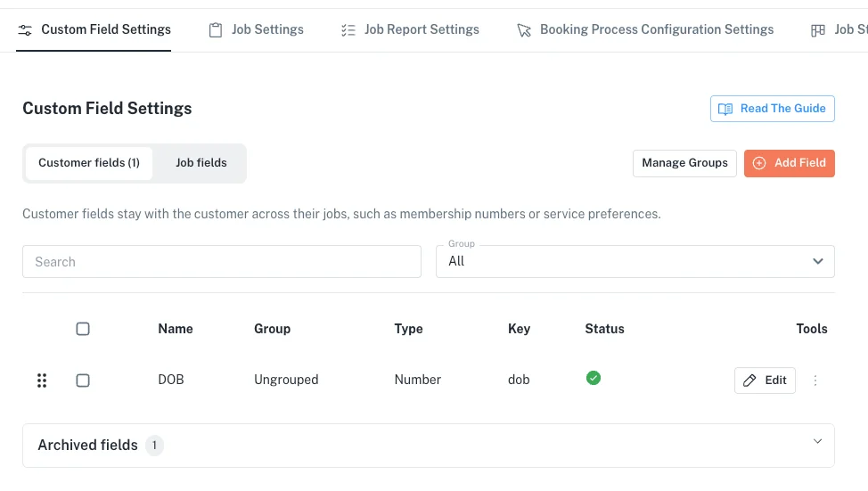
Task: Open the more options menu for DOB row
Action: coord(815,381)
